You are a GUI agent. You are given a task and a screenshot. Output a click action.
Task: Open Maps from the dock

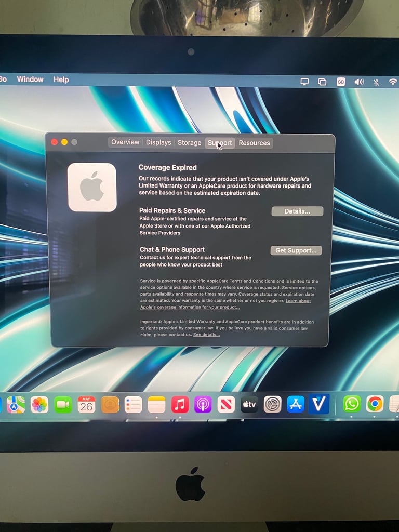[x=16, y=405]
